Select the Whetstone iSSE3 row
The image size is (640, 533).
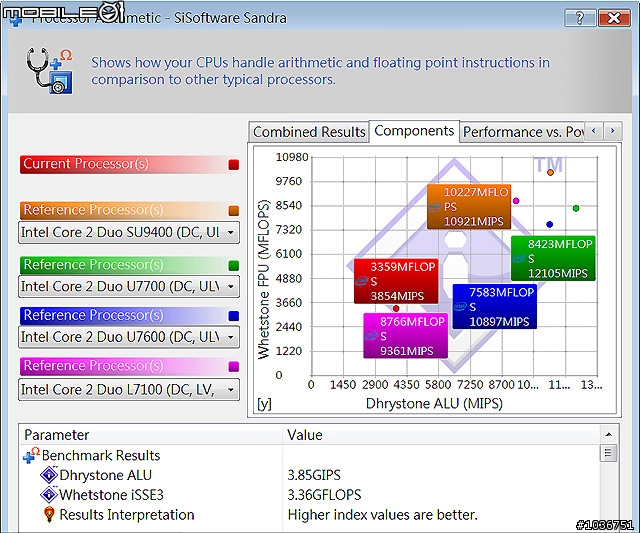[310, 495]
